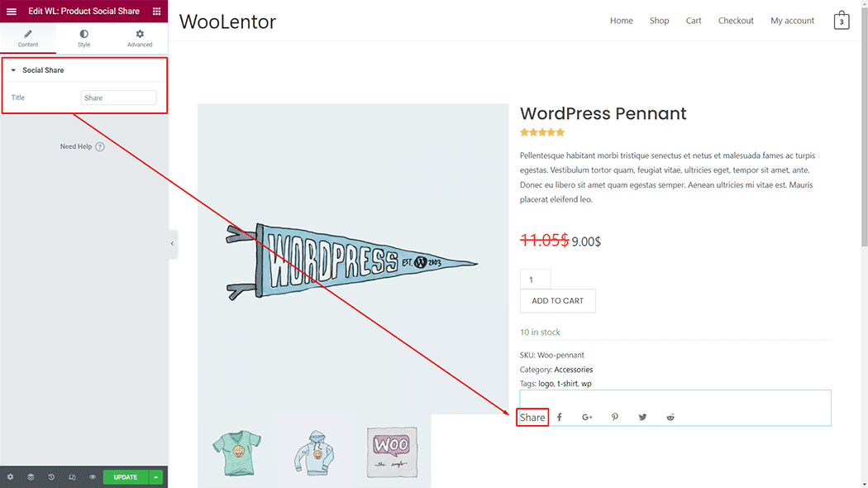Click the ADD TO CART button
The height and width of the screenshot is (488, 868).
click(557, 301)
